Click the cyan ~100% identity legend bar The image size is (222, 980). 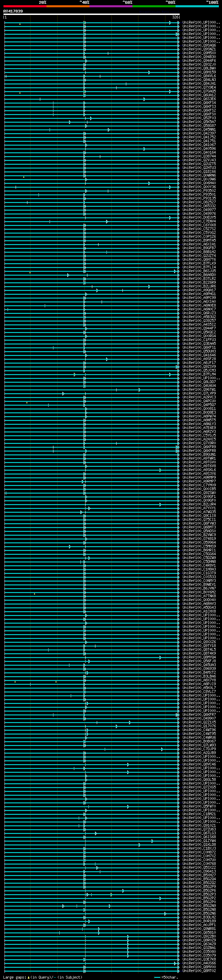[x=197, y=6]
